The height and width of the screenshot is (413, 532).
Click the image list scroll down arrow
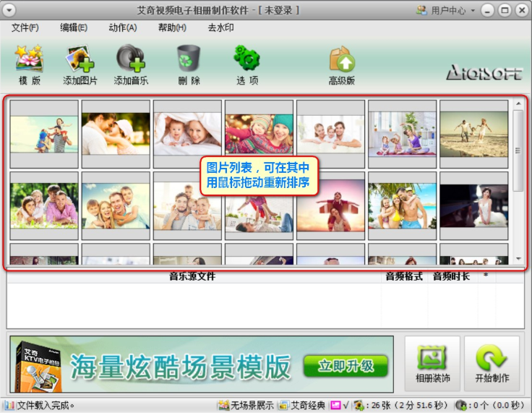tap(518, 259)
